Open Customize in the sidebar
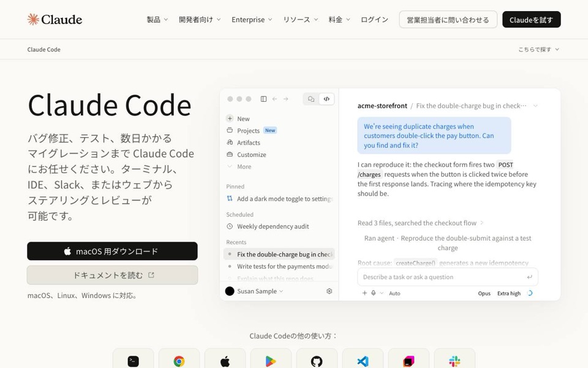This screenshot has height=368, width=588. (251, 155)
